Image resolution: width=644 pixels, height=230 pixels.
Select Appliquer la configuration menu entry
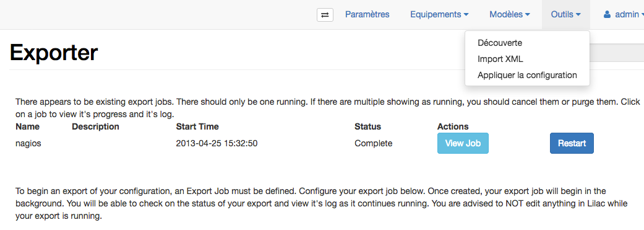coord(527,75)
